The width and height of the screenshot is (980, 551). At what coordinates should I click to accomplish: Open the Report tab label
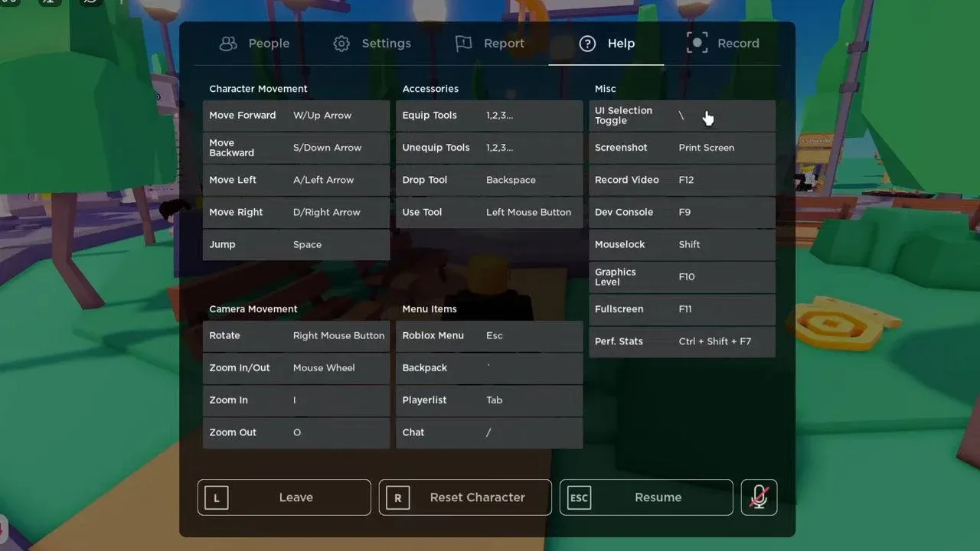pos(504,44)
